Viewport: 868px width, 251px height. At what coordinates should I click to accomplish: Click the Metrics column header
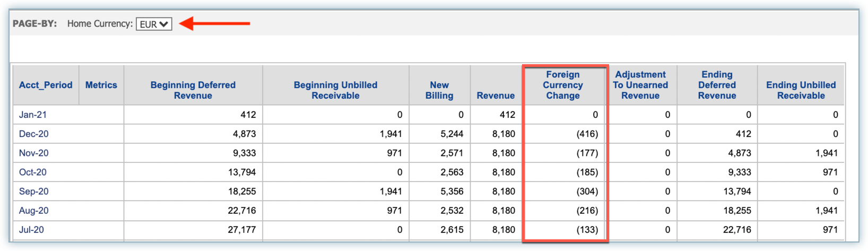[x=101, y=85]
